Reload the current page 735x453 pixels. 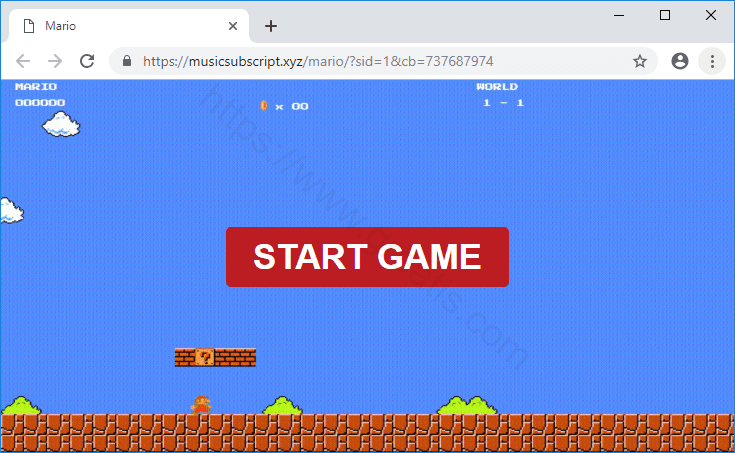coord(87,61)
